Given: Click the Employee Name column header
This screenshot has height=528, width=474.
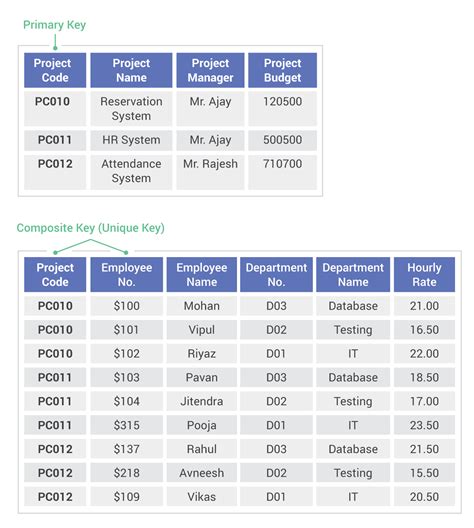Looking at the screenshot, I should click(x=202, y=275).
